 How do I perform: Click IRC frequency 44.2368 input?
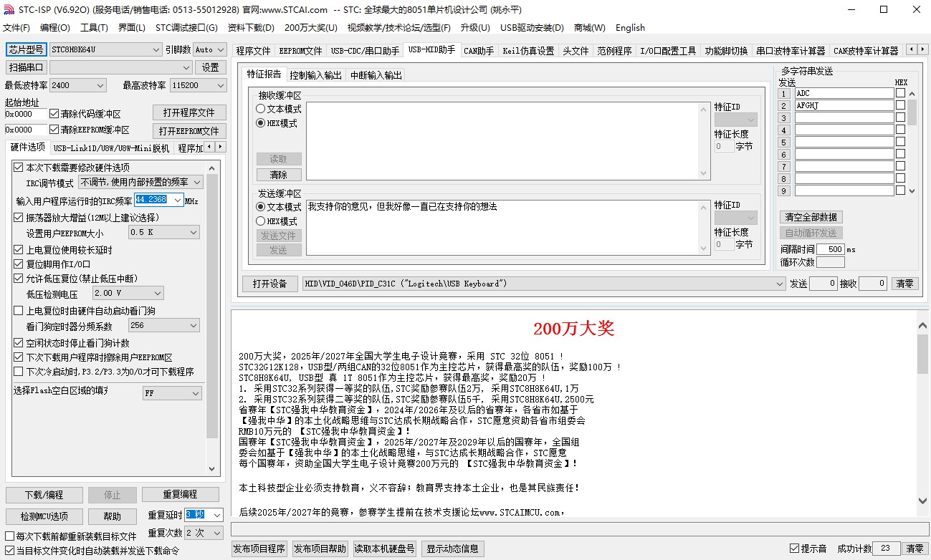point(153,200)
